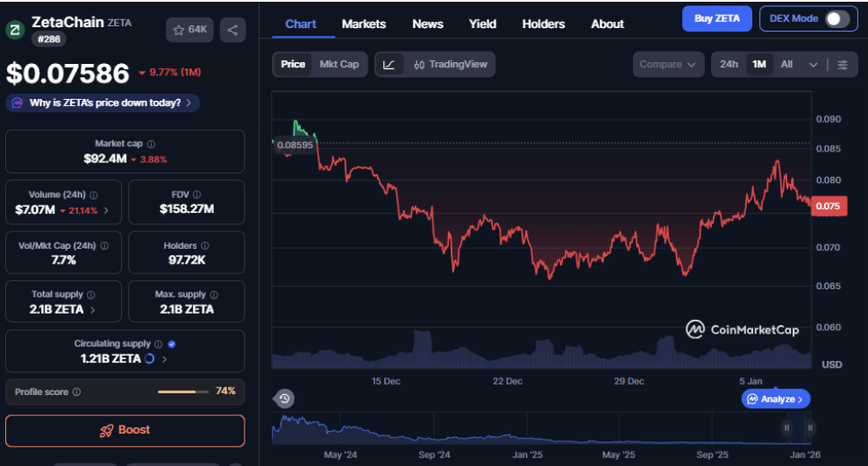
Task: Click Profile score info icon
Action: (76, 392)
